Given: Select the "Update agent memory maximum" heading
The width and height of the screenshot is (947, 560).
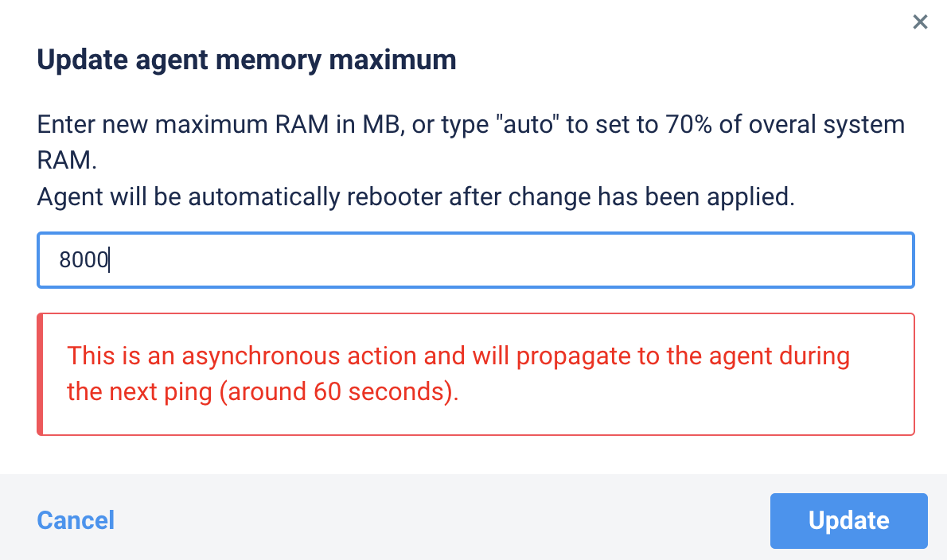Looking at the screenshot, I should coord(247,60).
